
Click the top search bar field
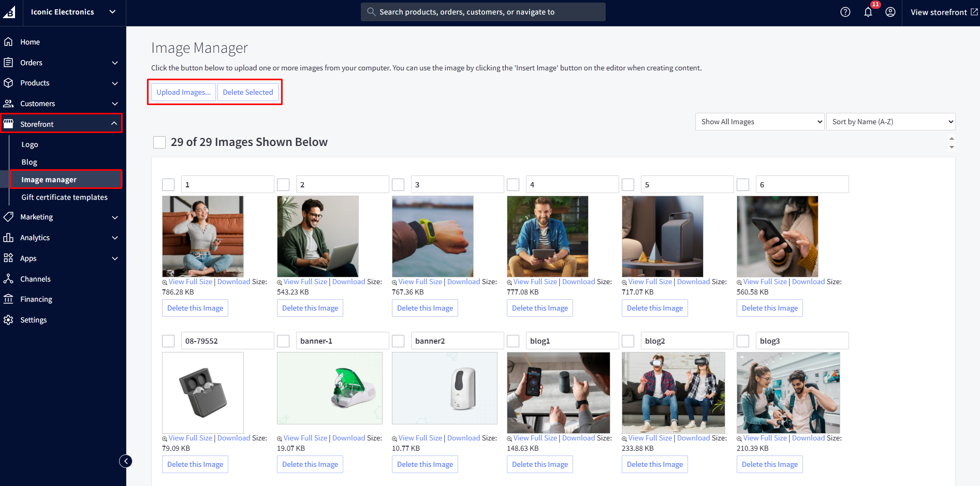[x=482, y=12]
